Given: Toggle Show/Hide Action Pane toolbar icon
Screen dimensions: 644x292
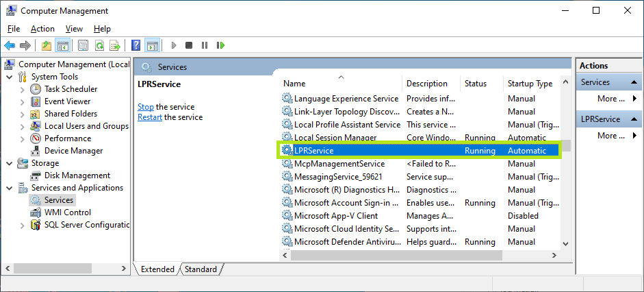Looking at the screenshot, I should click(153, 45).
